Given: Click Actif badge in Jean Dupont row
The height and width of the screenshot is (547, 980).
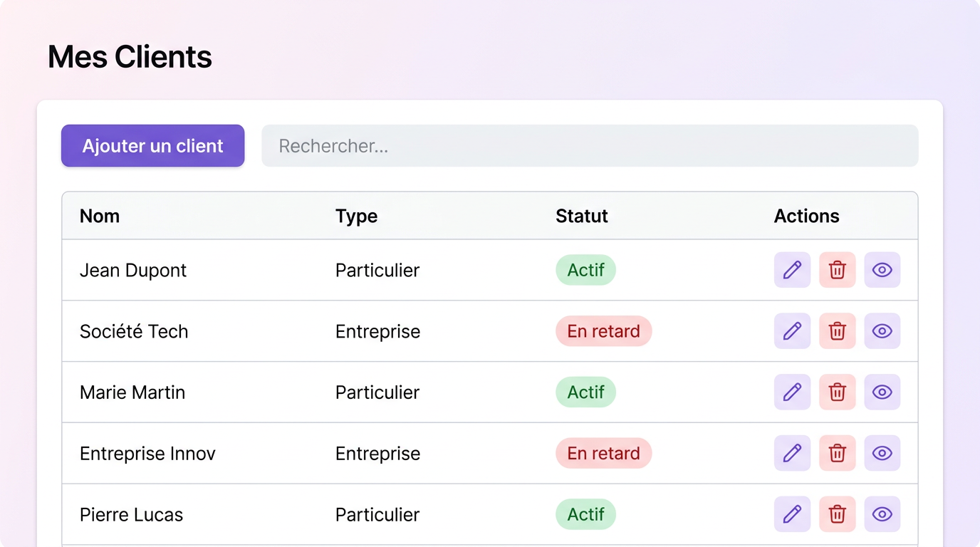Looking at the screenshot, I should point(585,270).
